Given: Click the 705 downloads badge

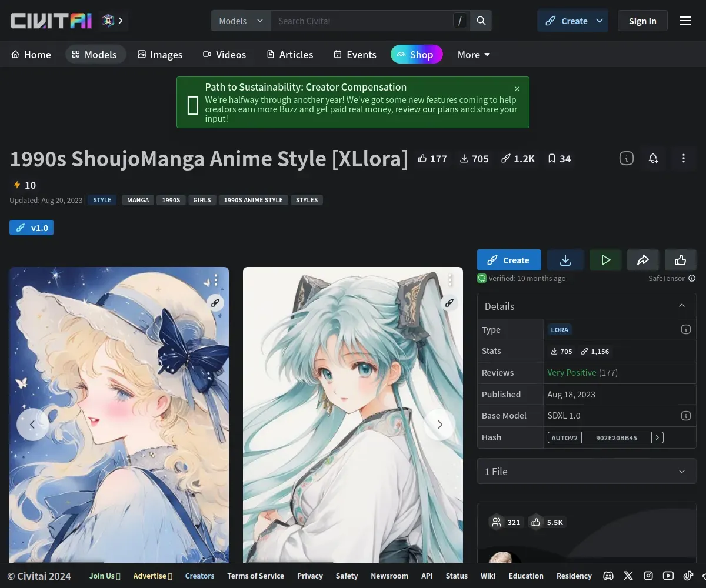Looking at the screenshot, I should [474, 159].
